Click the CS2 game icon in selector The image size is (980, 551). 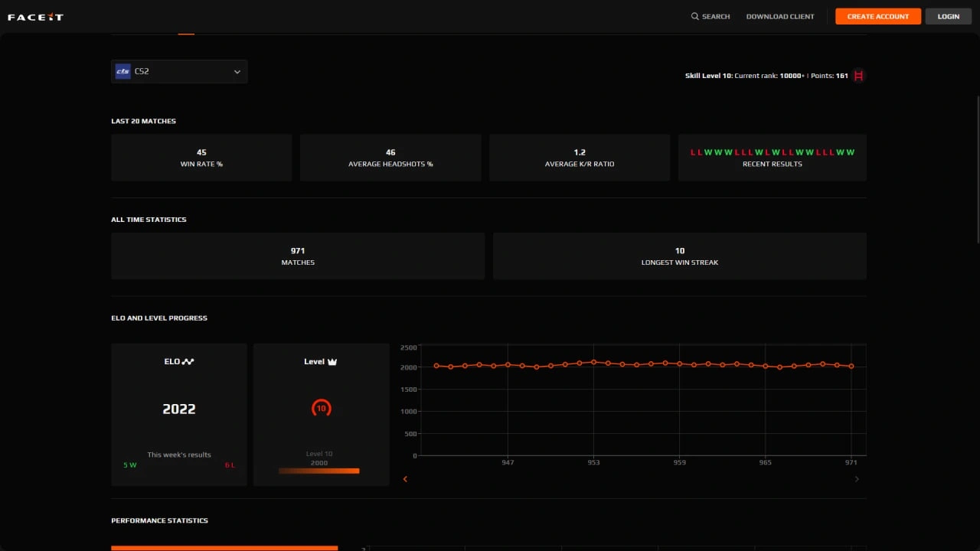pyautogui.click(x=122, y=71)
